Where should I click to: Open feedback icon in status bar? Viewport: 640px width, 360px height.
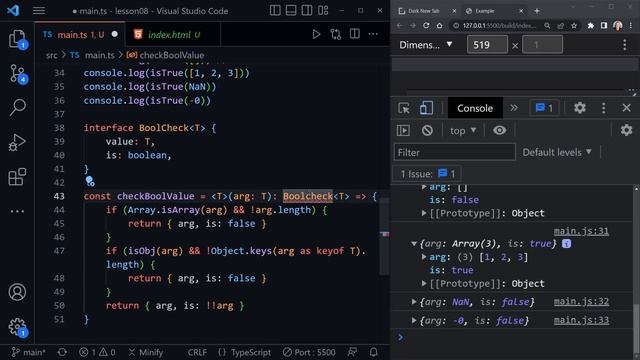[x=352, y=352]
